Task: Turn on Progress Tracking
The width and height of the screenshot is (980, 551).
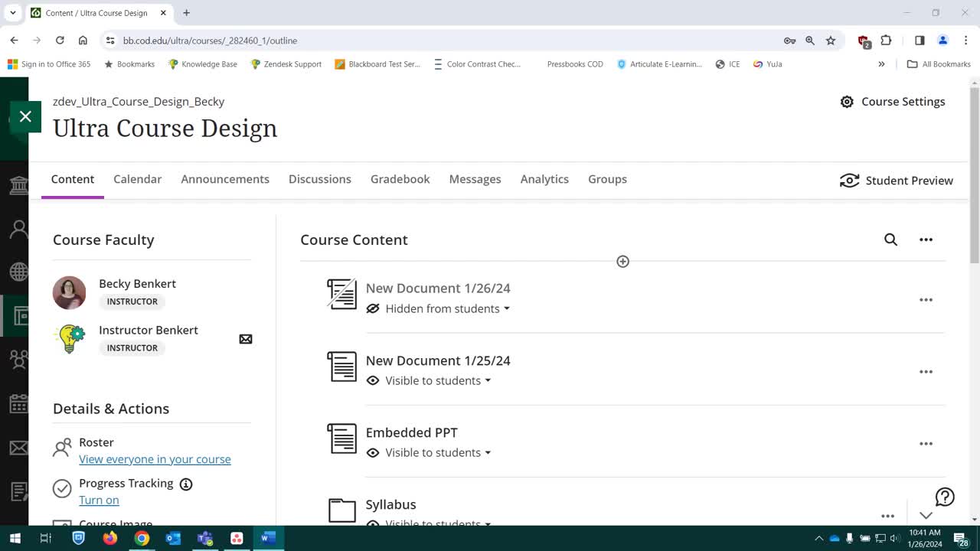Action: [99, 500]
